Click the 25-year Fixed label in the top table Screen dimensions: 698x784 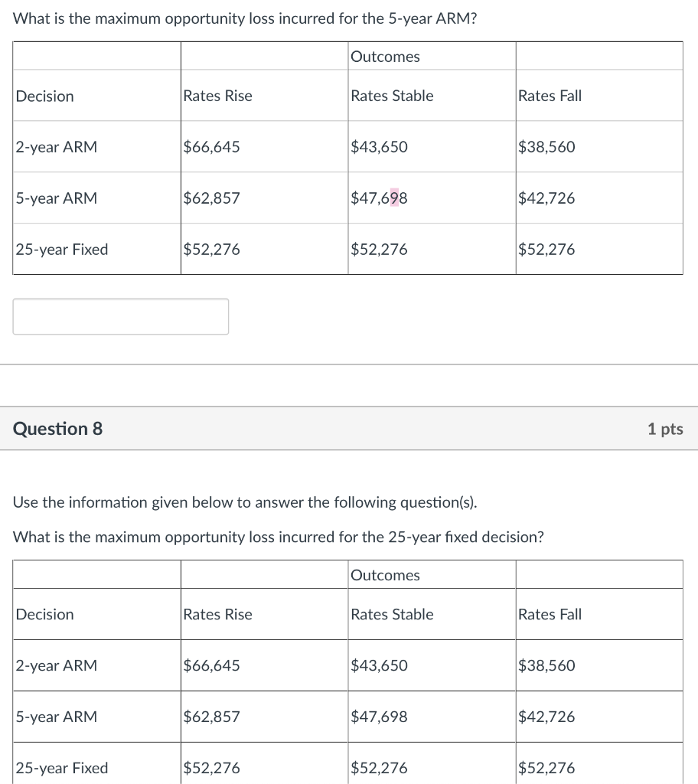coord(61,249)
